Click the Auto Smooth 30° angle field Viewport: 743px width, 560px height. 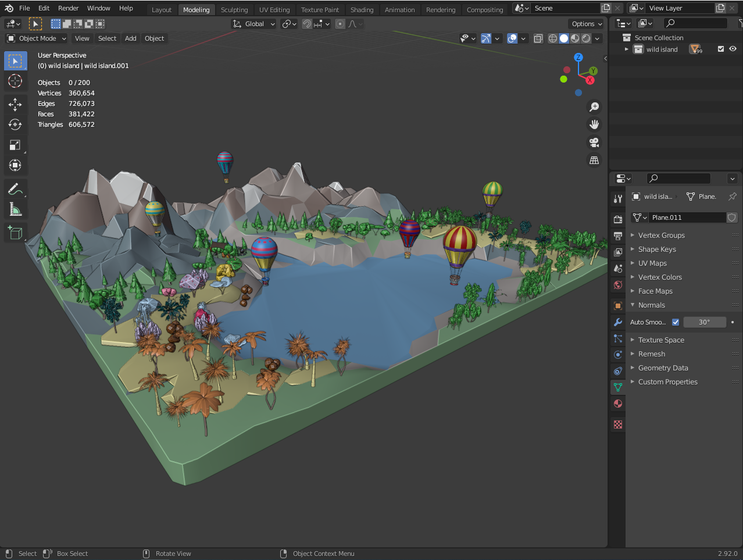click(x=704, y=322)
